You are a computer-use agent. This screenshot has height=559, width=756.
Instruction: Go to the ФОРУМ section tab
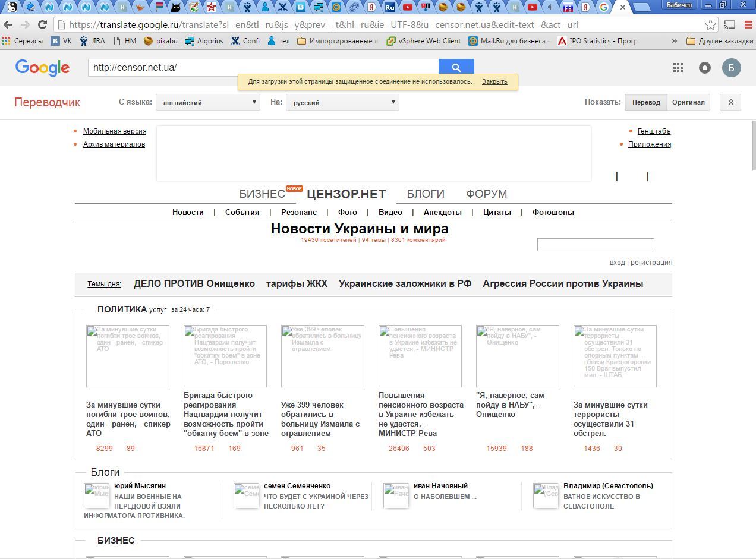point(487,194)
